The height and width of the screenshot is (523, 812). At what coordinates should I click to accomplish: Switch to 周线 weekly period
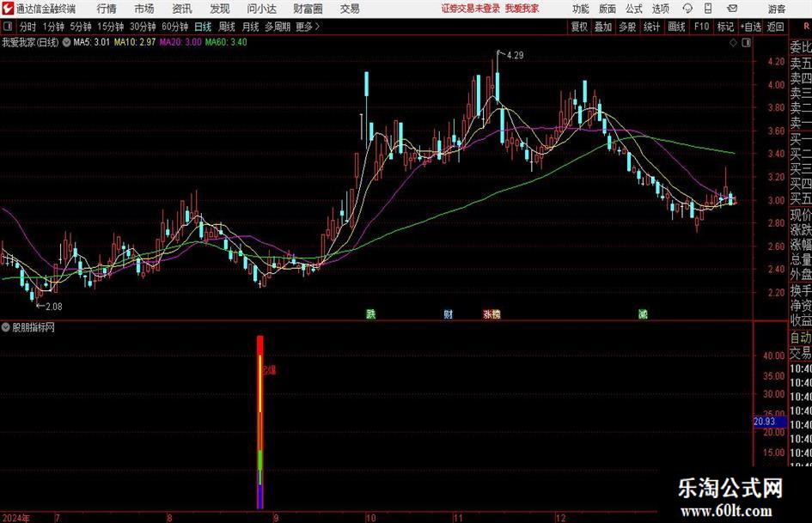click(x=227, y=27)
